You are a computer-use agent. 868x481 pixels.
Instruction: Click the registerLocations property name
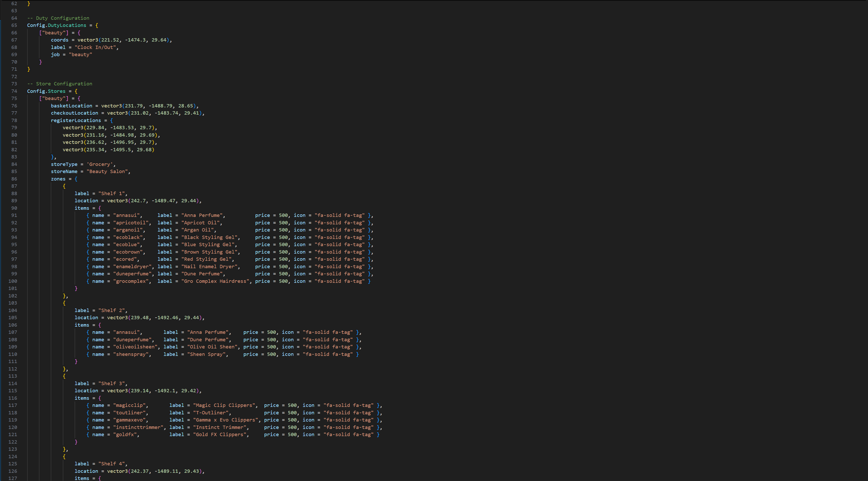pos(76,121)
